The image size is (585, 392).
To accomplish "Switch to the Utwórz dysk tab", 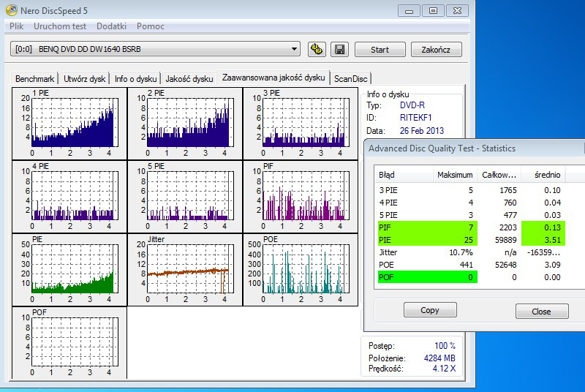I will coord(84,79).
